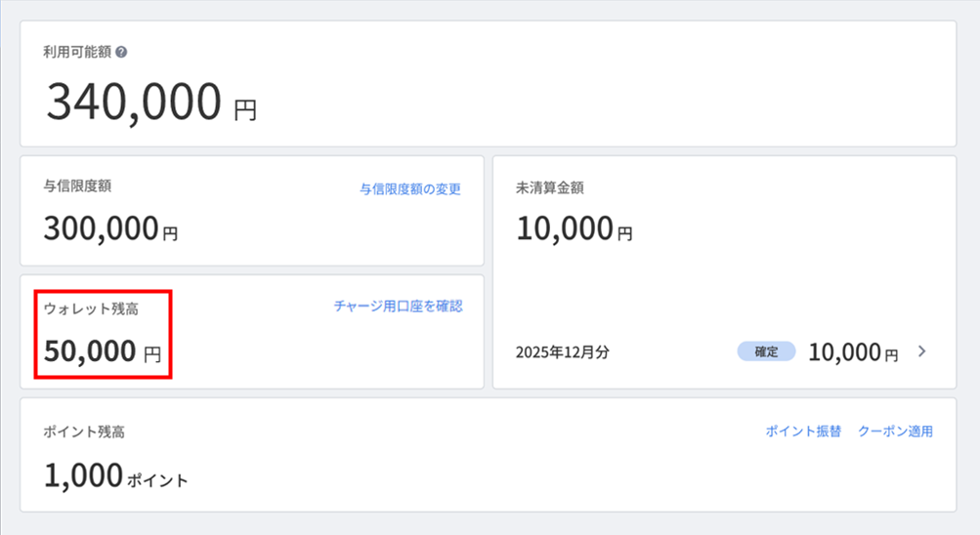Click the チャージ用口座を確認 link

coord(398,306)
